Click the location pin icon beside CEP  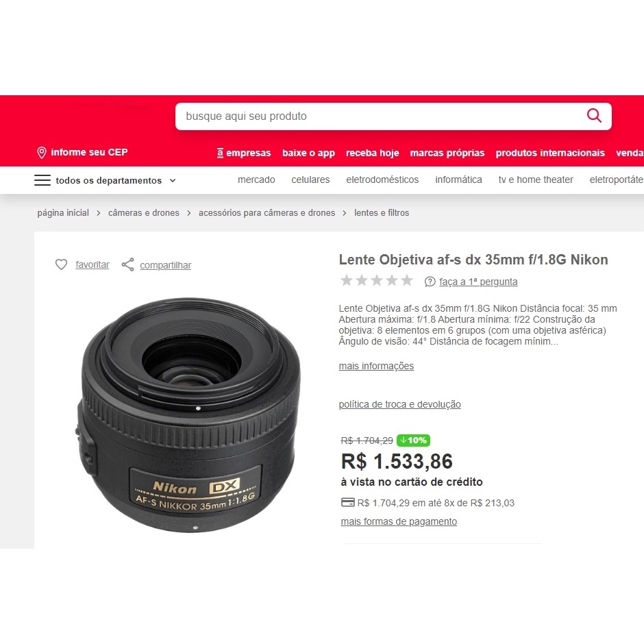pos(42,153)
